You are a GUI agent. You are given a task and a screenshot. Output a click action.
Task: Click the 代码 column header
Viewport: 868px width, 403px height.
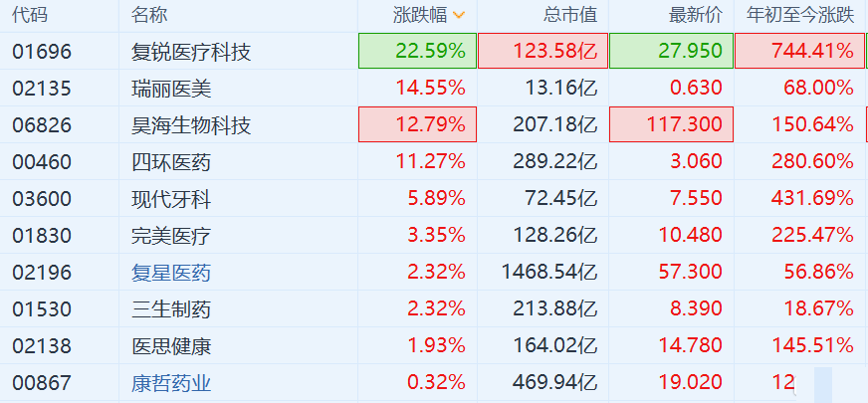click(30, 15)
